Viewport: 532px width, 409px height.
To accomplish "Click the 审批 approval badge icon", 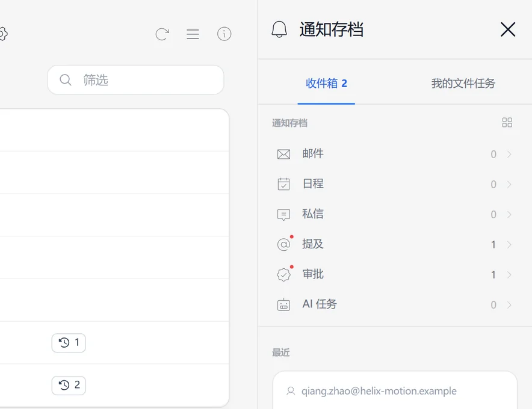I will coord(283,275).
